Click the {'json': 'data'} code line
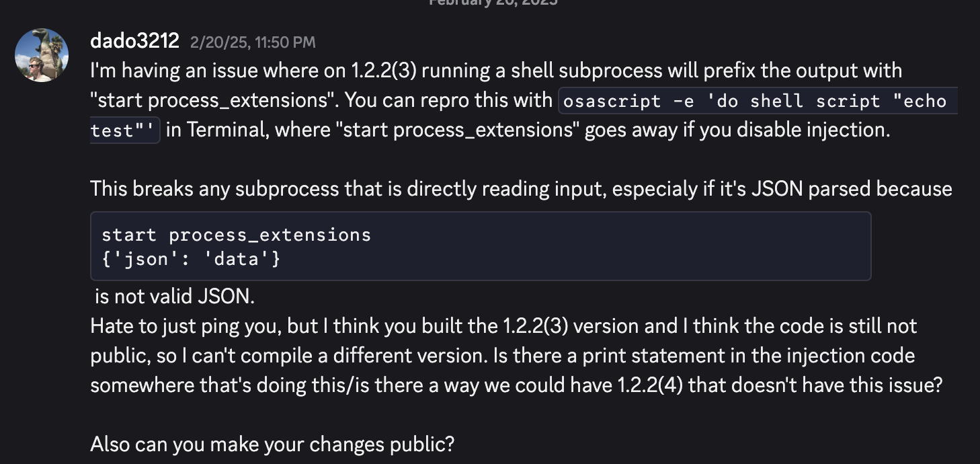The width and height of the screenshot is (980, 464). (191, 258)
